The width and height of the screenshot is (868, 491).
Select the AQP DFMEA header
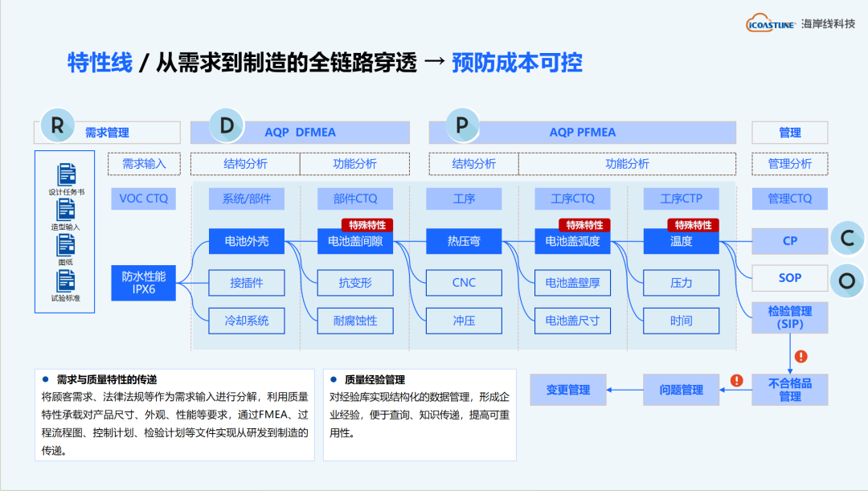(300, 133)
